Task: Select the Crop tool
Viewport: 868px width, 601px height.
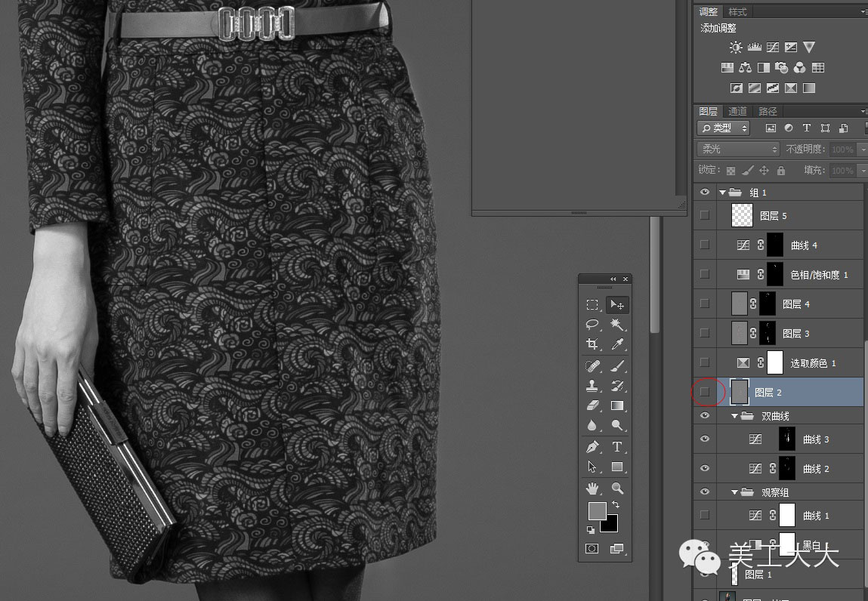Action: tap(592, 344)
